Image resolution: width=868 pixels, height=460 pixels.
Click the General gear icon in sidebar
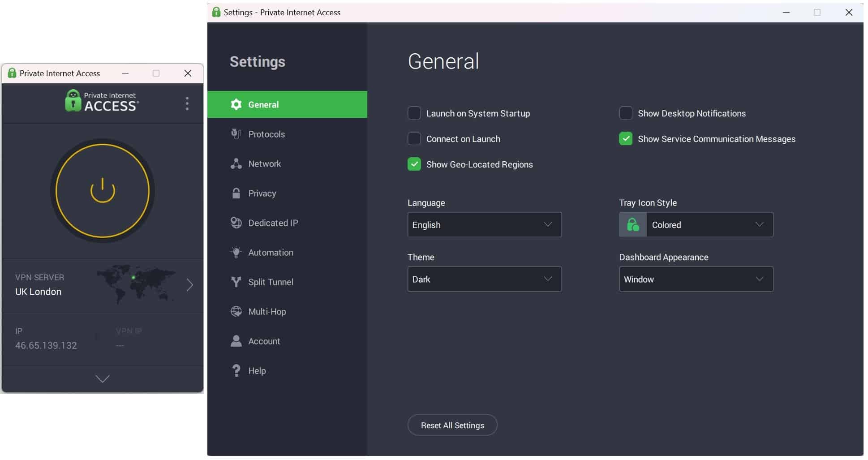[236, 104]
